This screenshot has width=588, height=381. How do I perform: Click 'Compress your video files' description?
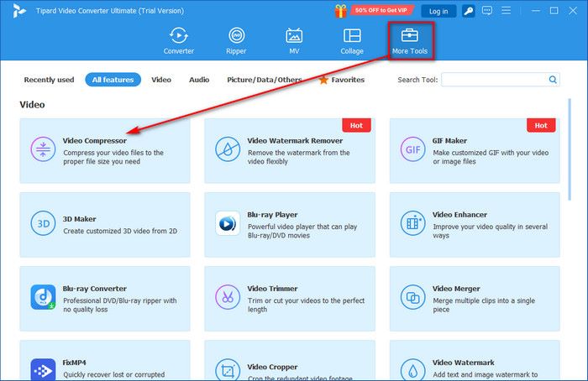(113, 157)
